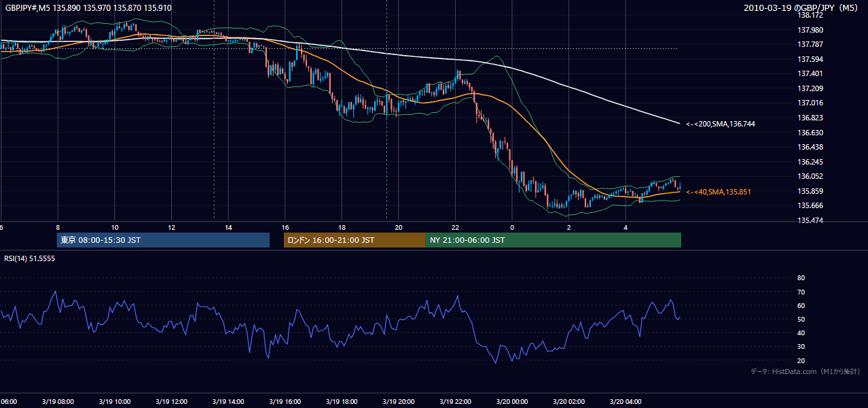Click RSI axis level 30

[801, 347]
